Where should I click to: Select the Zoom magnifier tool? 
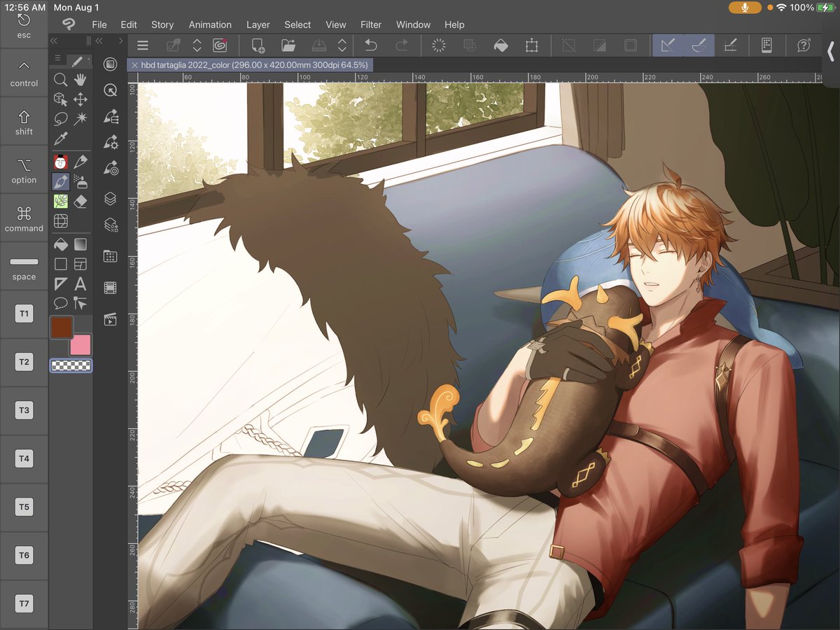[x=61, y=80]
